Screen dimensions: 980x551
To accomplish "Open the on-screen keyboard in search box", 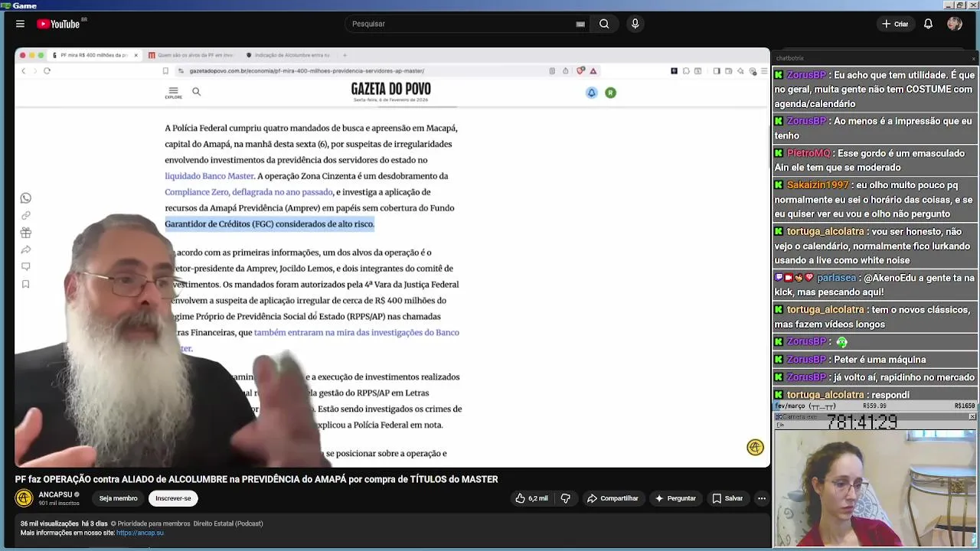I will click(580, 24).
